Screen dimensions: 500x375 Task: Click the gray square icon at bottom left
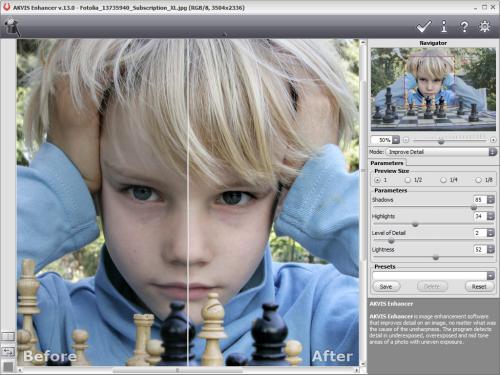click(x=8, y=367)
